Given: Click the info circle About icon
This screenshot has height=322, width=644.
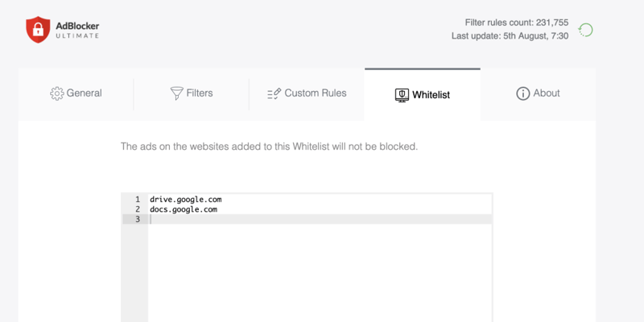Looking at the screenshot, I should click(523, 93).
